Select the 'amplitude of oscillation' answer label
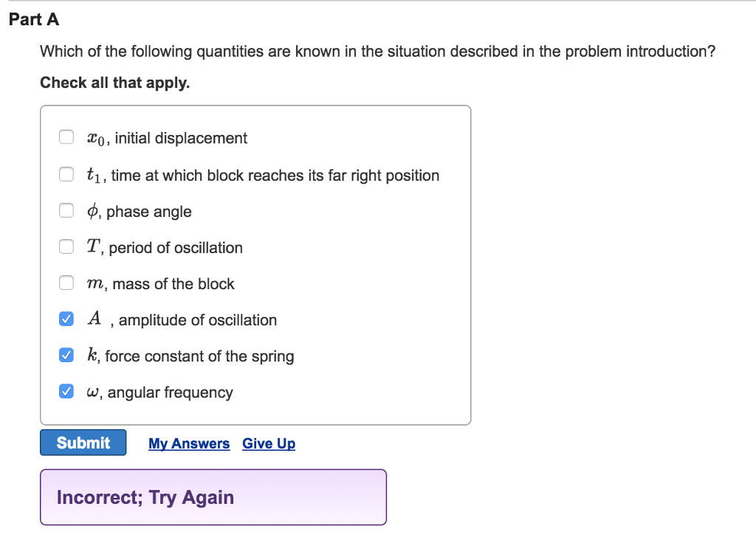Image resolution: width=756 pixels, height=540 pixels. [182, 320]
